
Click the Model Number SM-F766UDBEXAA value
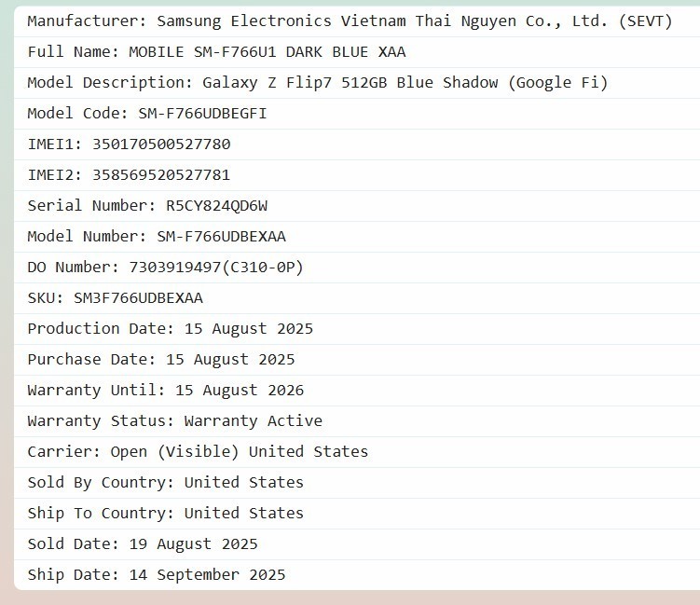coord(221,237)
